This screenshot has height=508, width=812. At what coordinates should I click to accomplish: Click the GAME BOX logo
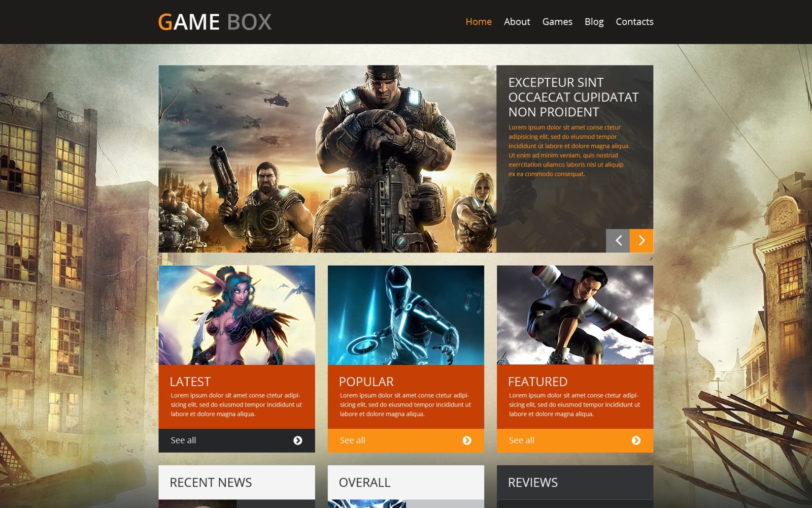[215, 22]
